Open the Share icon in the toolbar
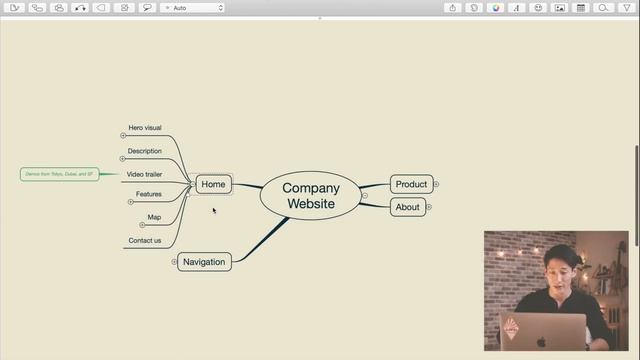 (x=453, y=8)
